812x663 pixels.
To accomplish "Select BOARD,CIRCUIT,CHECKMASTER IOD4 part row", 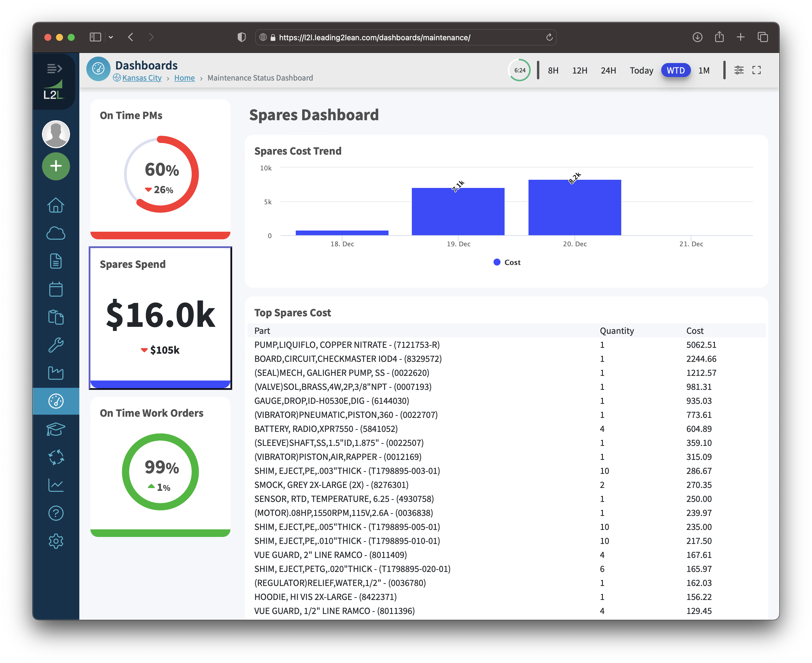I will pyautogui.click(x=506, y=359).
